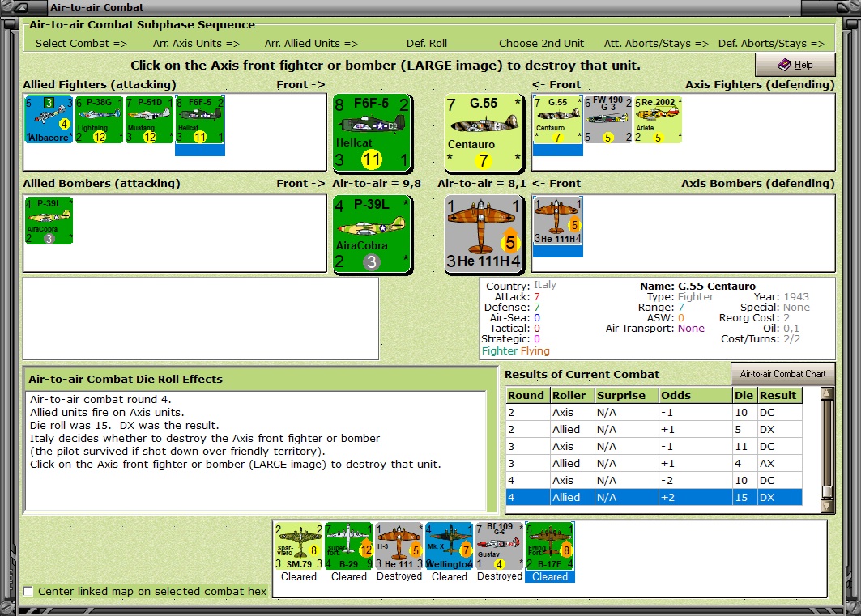This screenshot has height=616, width=861.
Task: Click the large F6F-5 Hellcat front fighter
Action: [x=372, y=132]
